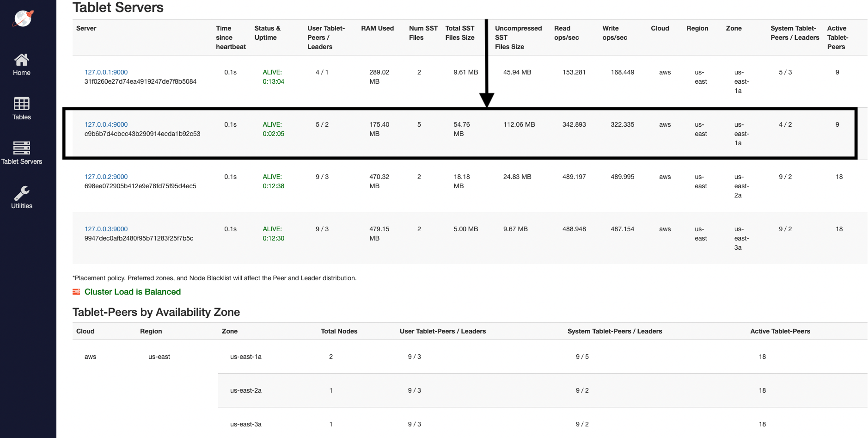This screenshot has width=868, height=438.
Task: Select the Server column header
Action: coord(86,28)
